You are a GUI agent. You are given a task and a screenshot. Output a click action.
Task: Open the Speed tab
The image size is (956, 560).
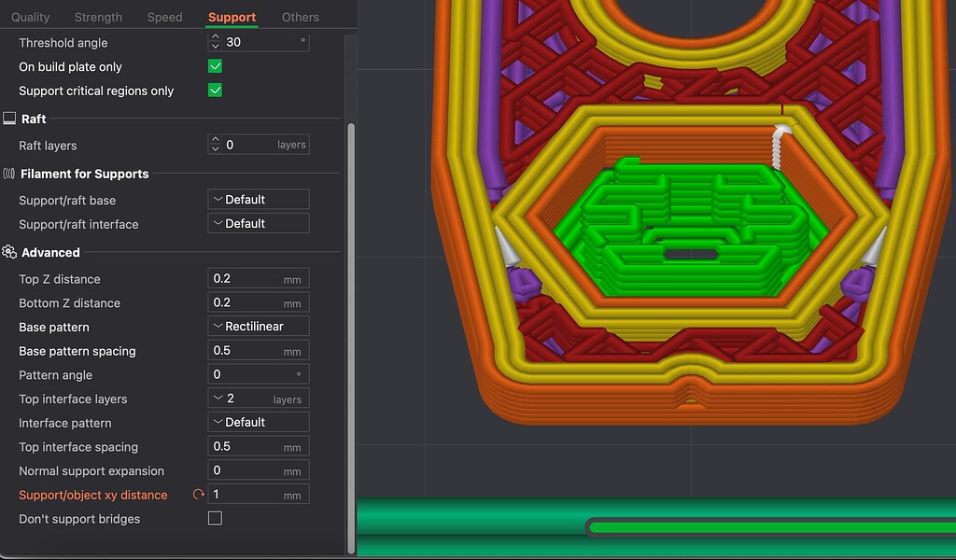pyautogui.click(x=164, y=17)
